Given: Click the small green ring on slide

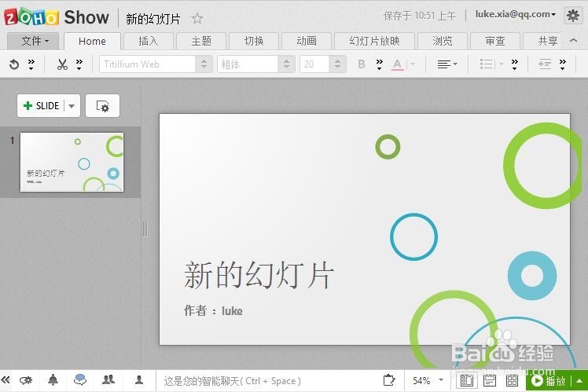Looking at the screenshot, I should click(388, 147).
